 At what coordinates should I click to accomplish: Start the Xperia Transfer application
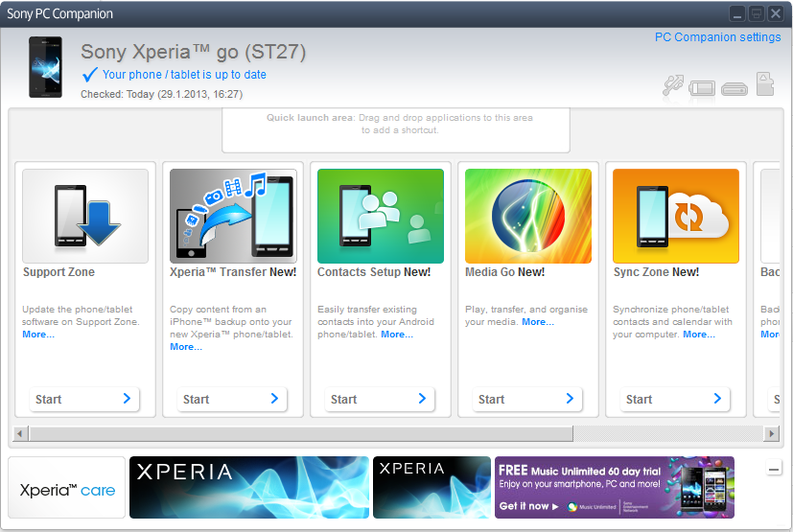[x=232, y=399]
